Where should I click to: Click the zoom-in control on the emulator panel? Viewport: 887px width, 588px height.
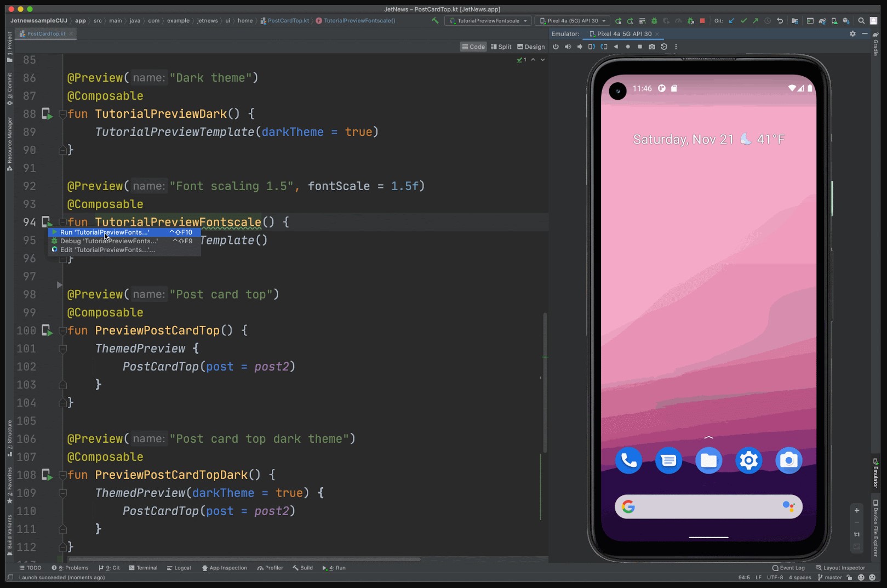tap(857, 510)
